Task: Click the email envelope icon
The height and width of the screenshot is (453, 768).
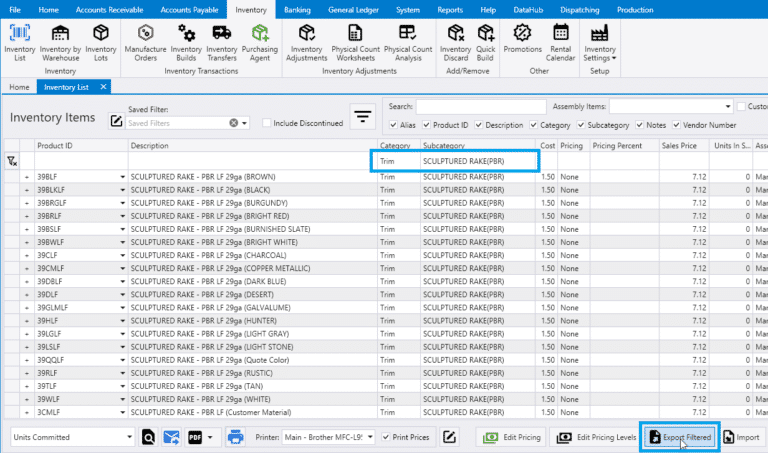Action: [171, 437]
